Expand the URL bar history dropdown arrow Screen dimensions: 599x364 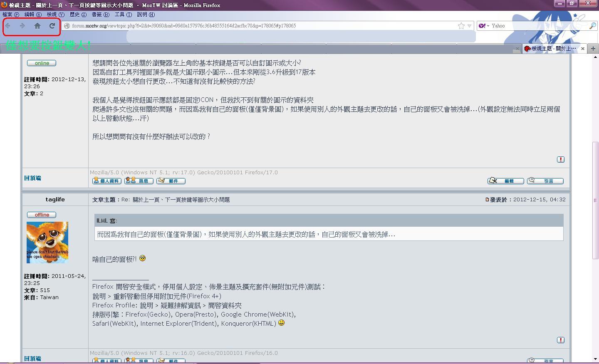point(469,26)
